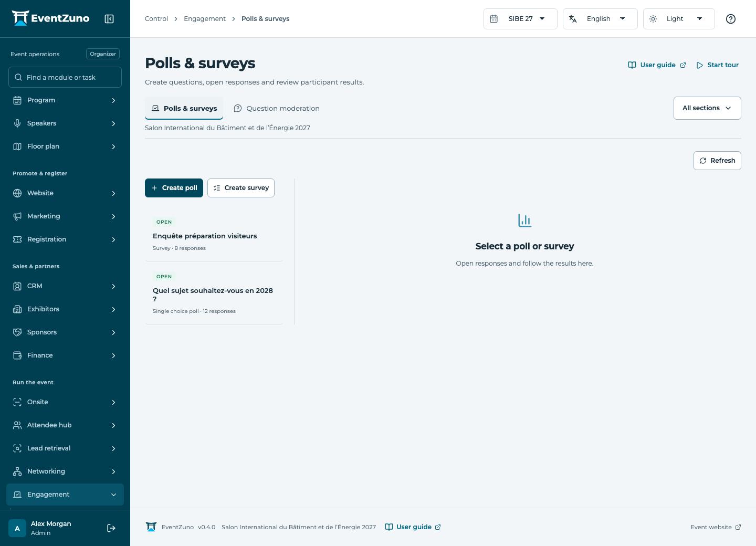Click the EventZuno footer logo

[x=151, y=527]
